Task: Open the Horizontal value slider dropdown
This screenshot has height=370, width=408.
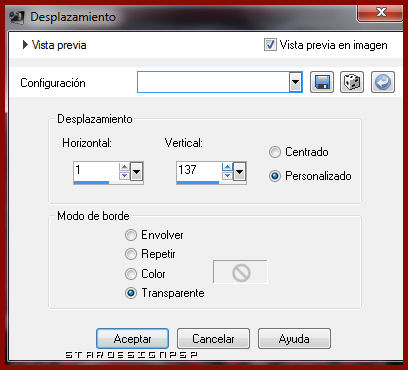Action: 137,172
